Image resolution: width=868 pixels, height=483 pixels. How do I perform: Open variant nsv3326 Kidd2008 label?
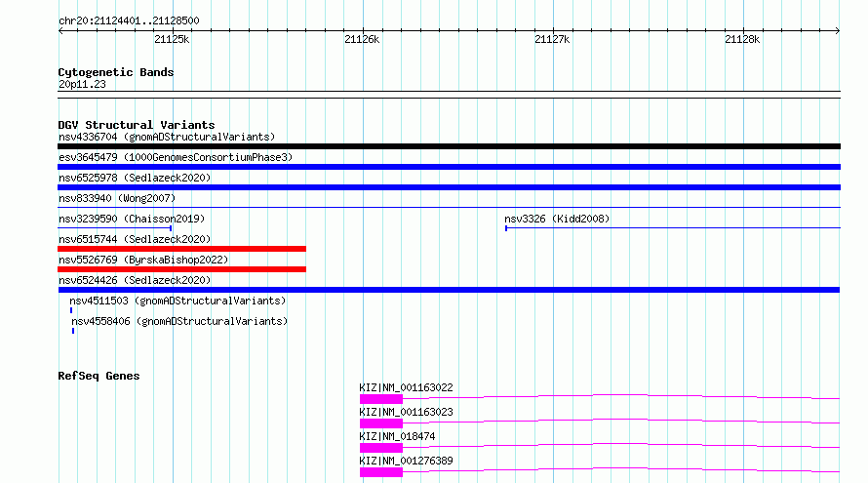point(557,219)
